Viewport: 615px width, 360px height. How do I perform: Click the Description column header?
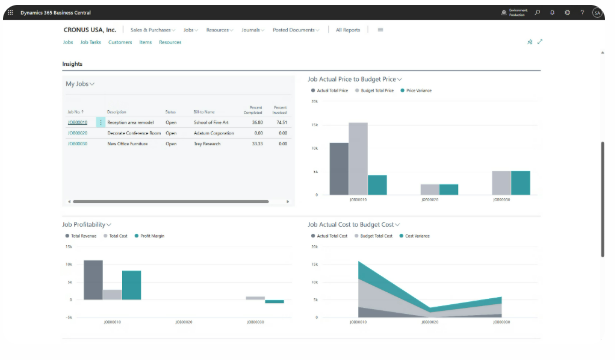coord(116,112)
